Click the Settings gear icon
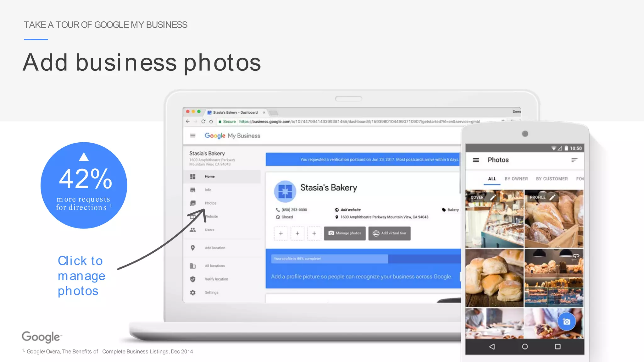Image resolution: width=644 pixels, height=362 pixels. (193, 293)
